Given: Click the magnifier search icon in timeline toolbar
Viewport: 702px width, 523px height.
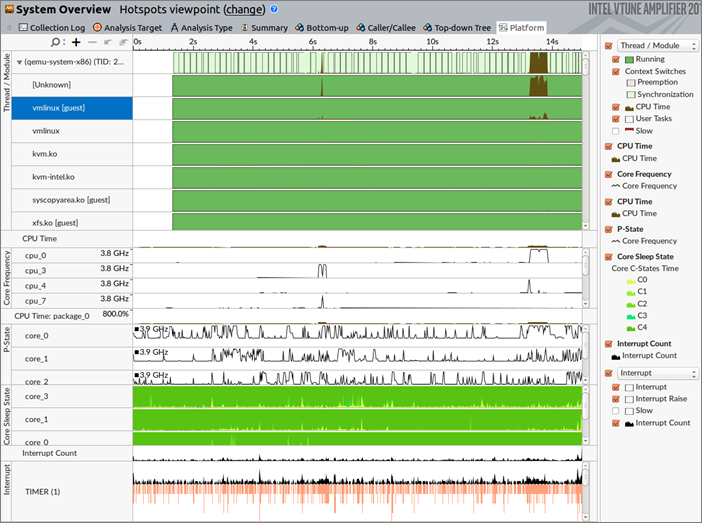Looking at the screenshot, I should [x=56, y=43].
